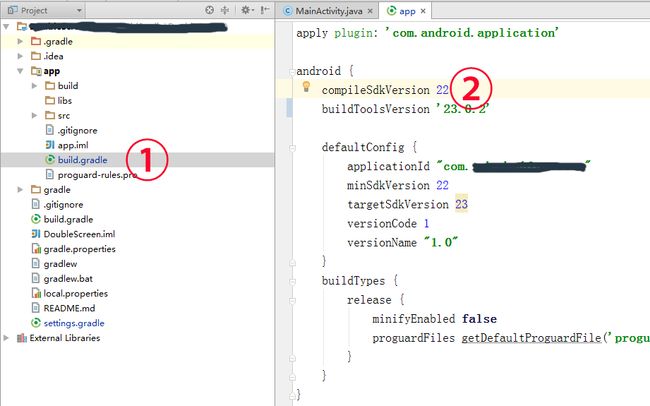Screen dimensions: 650x406
Task: Click build folder icon under app
Action: coord(50,86)
